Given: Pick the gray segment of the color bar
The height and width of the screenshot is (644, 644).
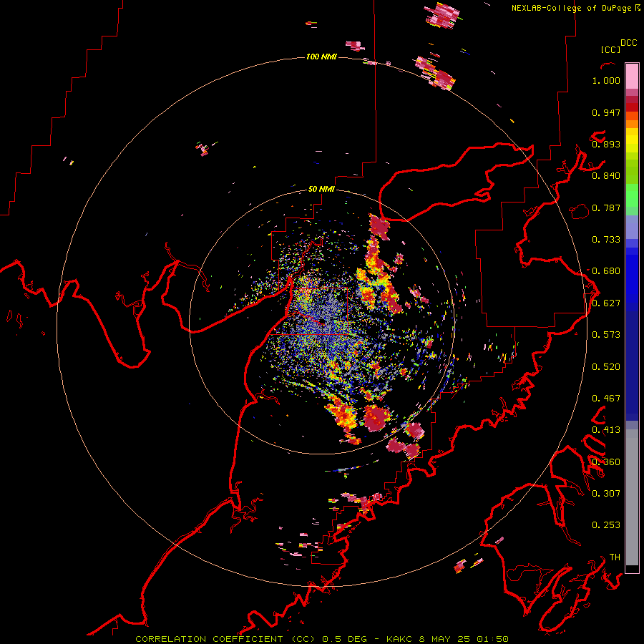Looking at the screenshot, I should (632, 497).
